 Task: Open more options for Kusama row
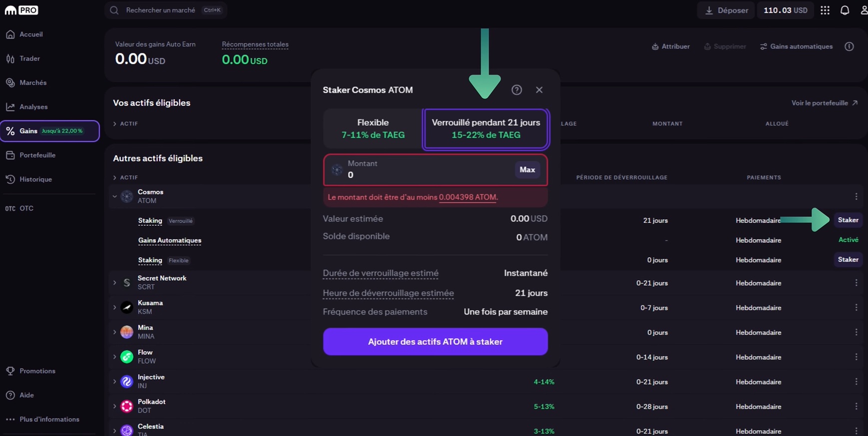[856, 307]
